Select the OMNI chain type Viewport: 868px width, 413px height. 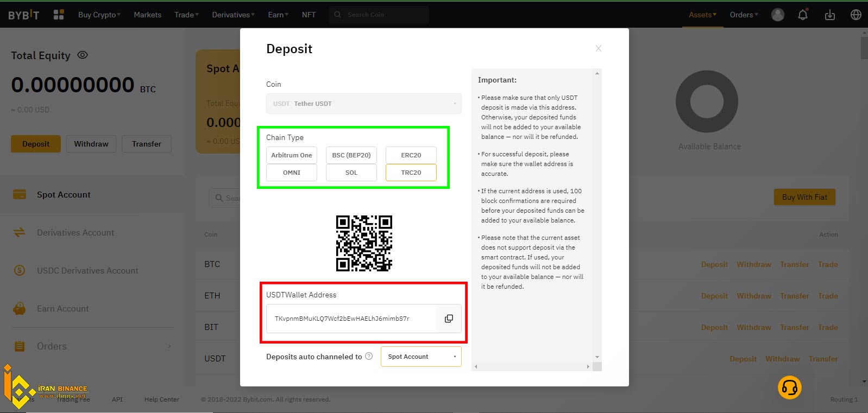pyautogui.click(x=292, y=173)
